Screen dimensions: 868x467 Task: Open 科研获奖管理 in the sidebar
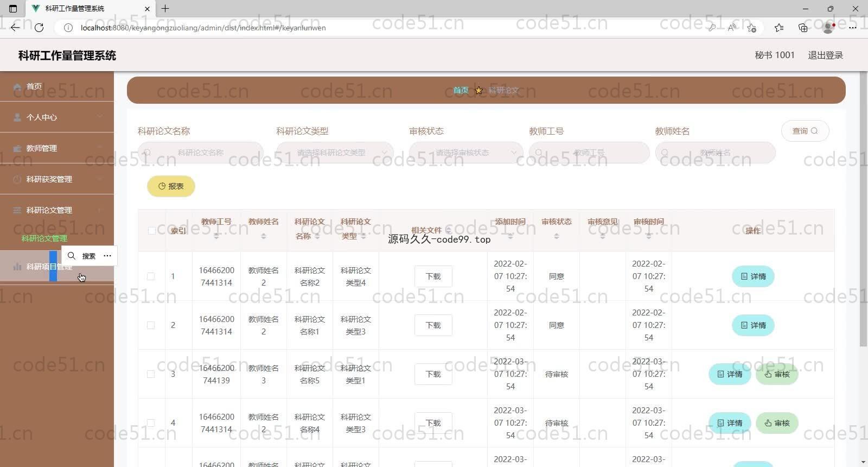click(57, 179)
